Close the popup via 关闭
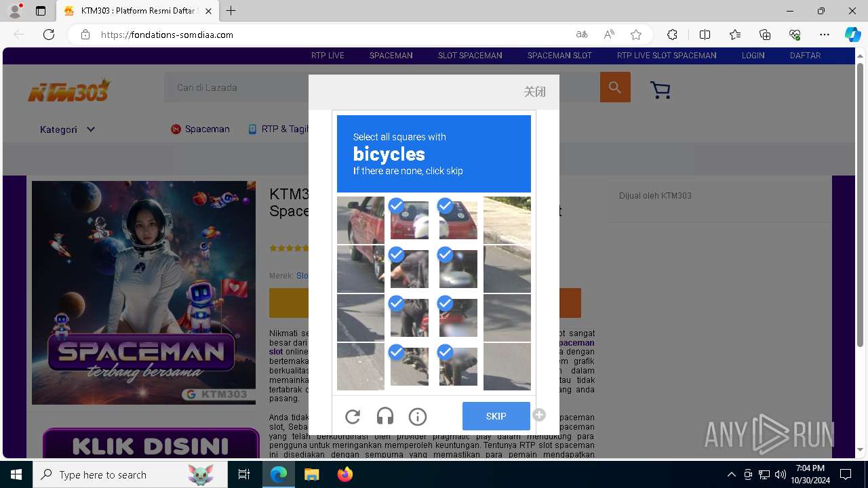The height and width of the screenshot is (488, 868). 534,91
